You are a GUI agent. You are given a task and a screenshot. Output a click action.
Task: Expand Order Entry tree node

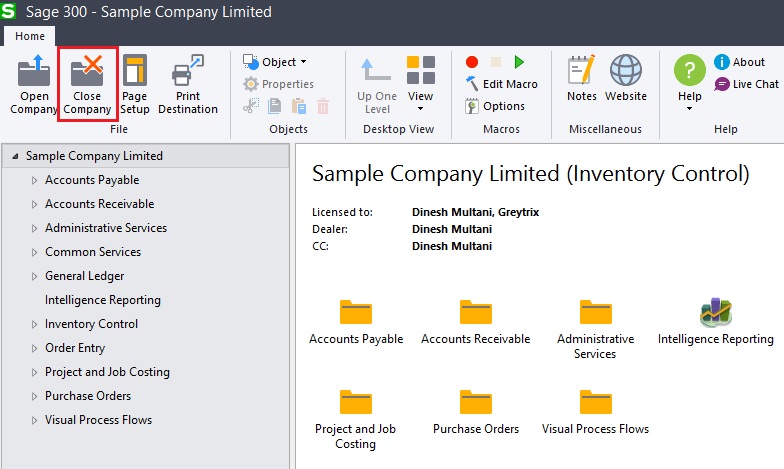pos(34,348)
